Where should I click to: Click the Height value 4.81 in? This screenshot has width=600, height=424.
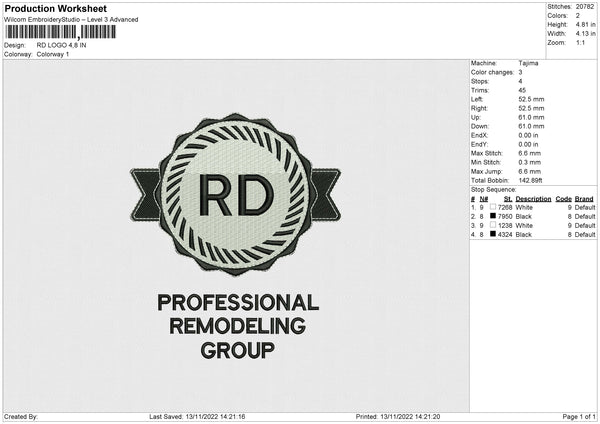[585, 24]
